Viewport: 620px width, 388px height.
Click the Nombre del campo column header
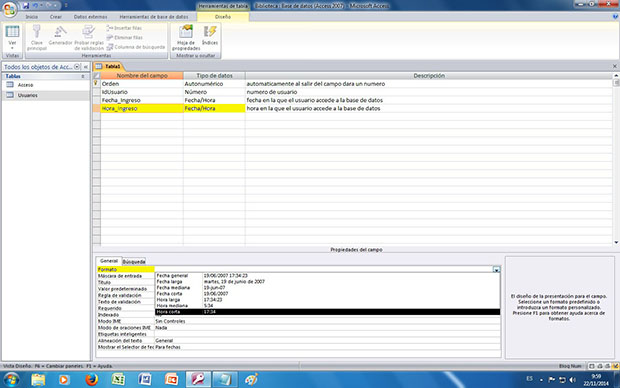(x=142, y=76)
